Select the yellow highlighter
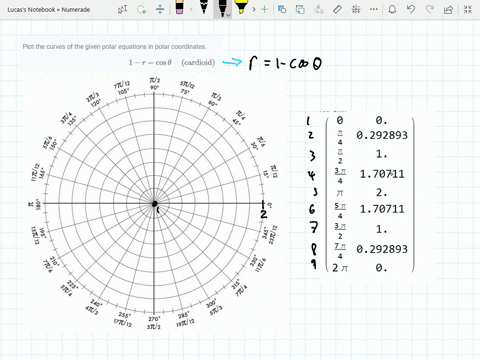This screenshot has height=360, width=480. pyautogui.click(x=241, y=7)
